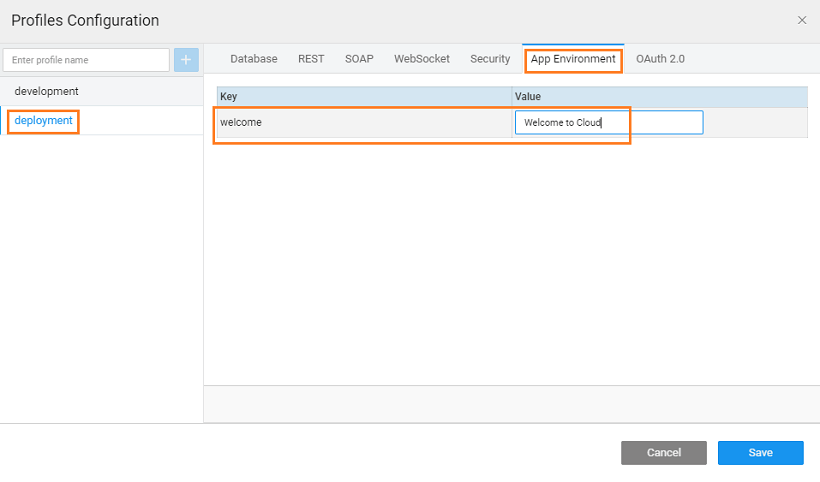Viewport: 820px width, 482px height.
Task: Select the App Environment tab
Action: pyautogui.click(x=573, y=59)
